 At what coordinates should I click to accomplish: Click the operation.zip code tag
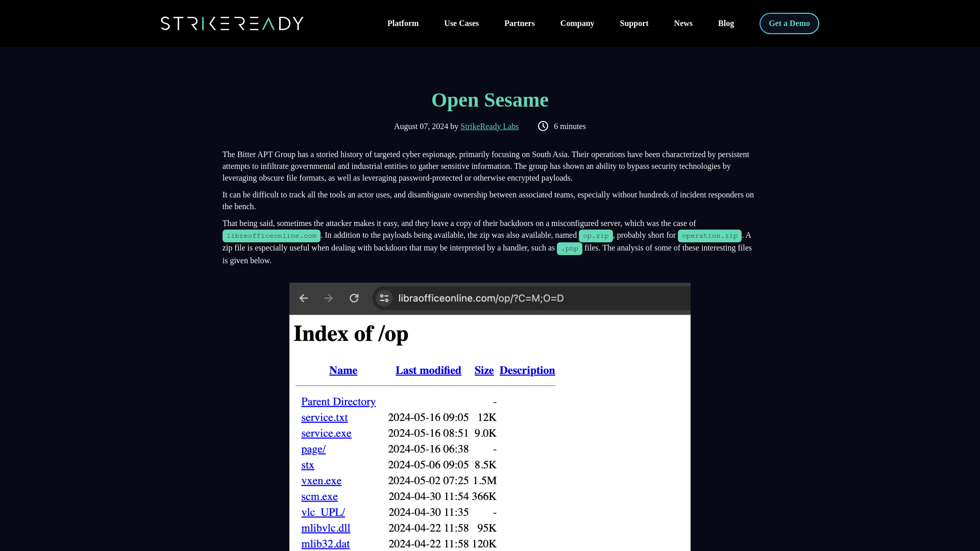709,236
